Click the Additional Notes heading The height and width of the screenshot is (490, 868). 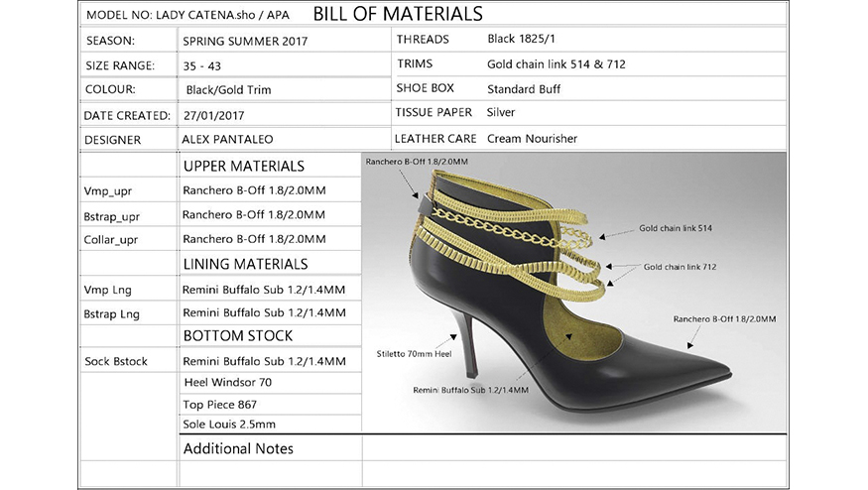click(x=238, y=448)
